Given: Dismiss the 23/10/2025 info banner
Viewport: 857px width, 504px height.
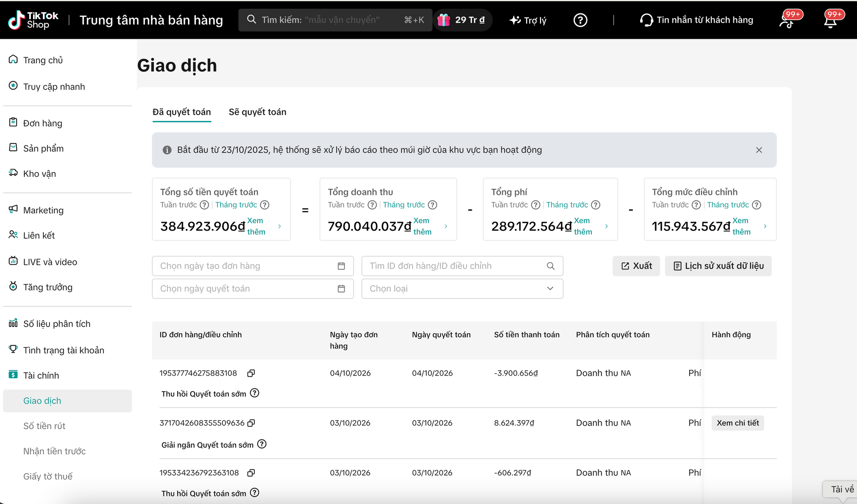Looking at the screenshot, I should coord(759,150).
